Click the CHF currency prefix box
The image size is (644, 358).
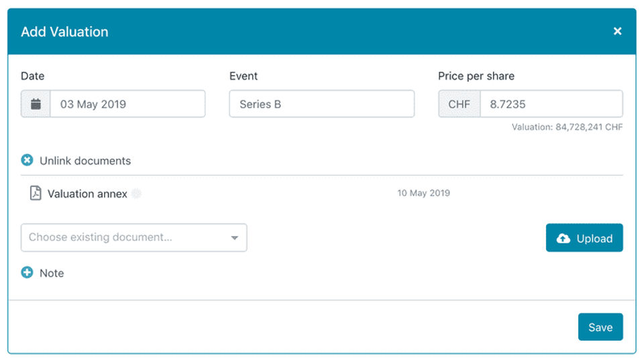[x=460, y=105]
